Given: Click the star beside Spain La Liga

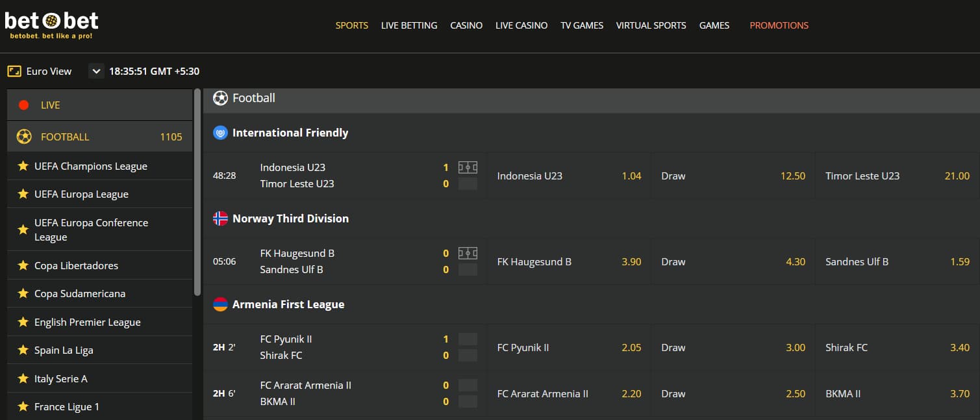Looking at the screenshot, I should [23, 350].
